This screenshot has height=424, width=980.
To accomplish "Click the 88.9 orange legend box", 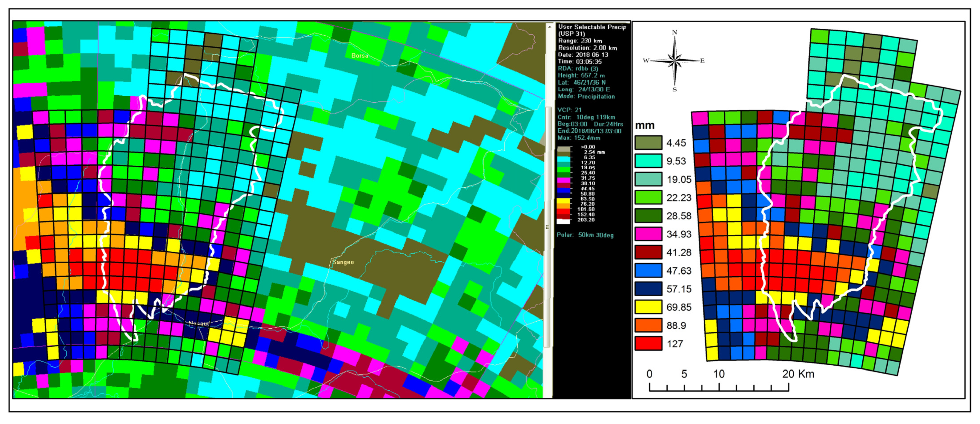I will pyautogui.click(x=648, y=326).
